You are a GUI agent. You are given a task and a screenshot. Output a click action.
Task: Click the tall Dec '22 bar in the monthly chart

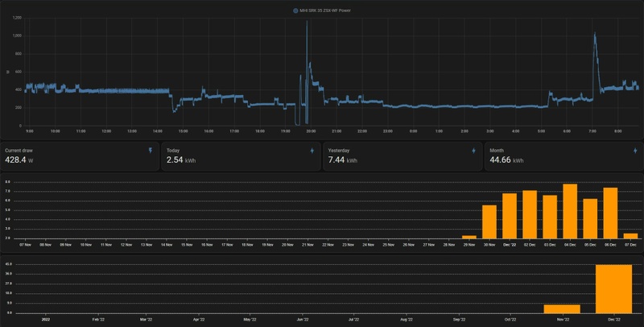(x=613, y=289)
